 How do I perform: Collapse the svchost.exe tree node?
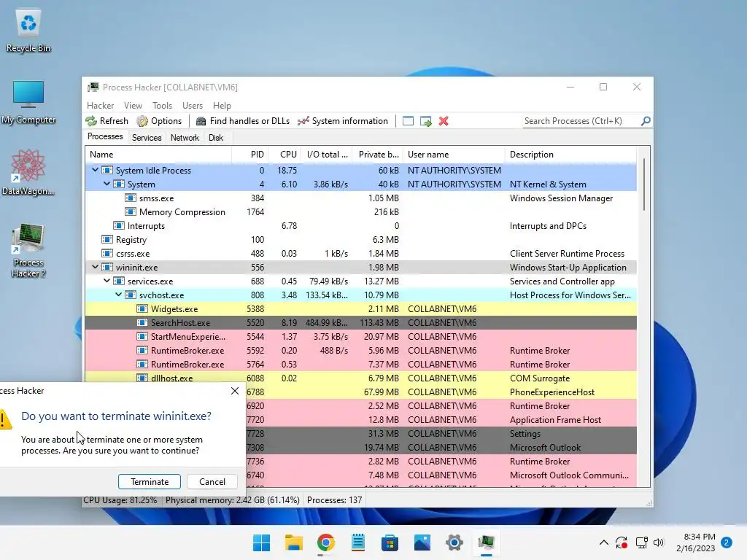pos(119,295)
